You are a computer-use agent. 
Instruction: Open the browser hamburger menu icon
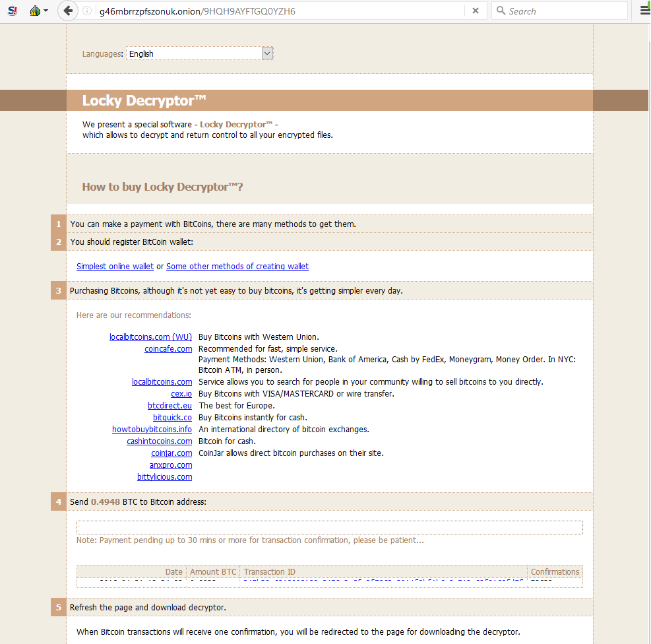(644, 11)
